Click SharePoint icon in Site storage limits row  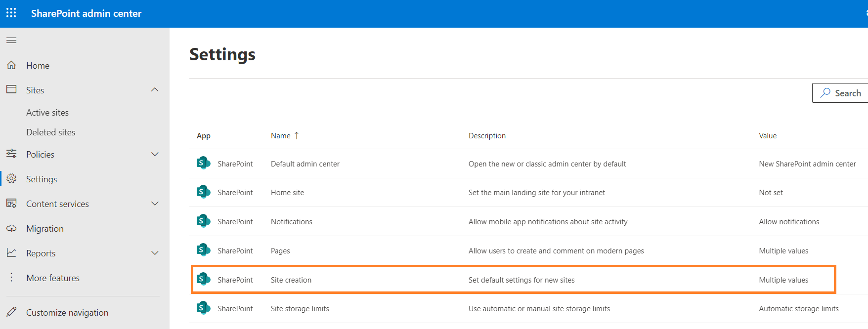203,308
